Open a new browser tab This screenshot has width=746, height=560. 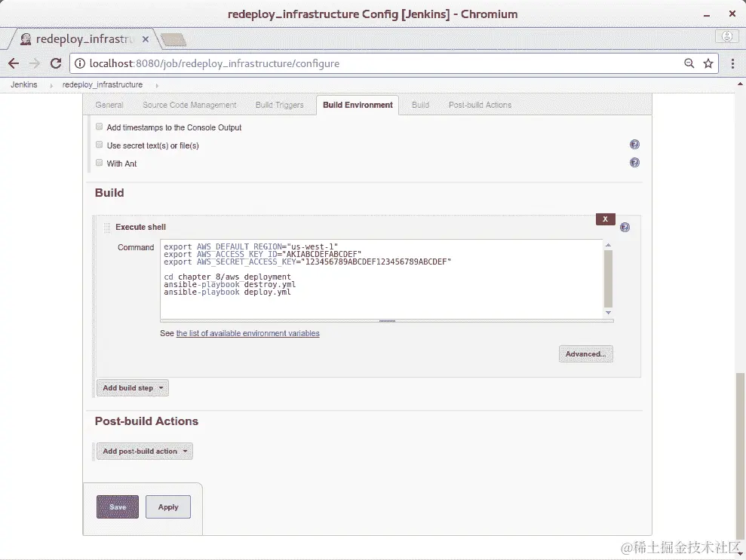(x=173, y=40)
